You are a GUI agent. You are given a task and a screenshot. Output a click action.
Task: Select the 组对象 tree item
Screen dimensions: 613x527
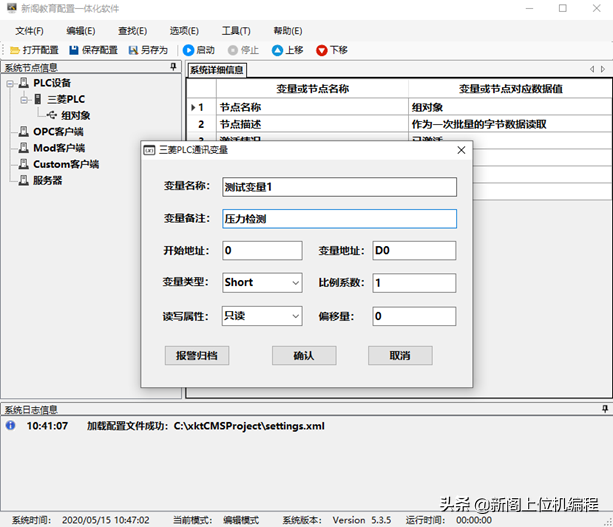pyautogui.click(x=75, y=115)
